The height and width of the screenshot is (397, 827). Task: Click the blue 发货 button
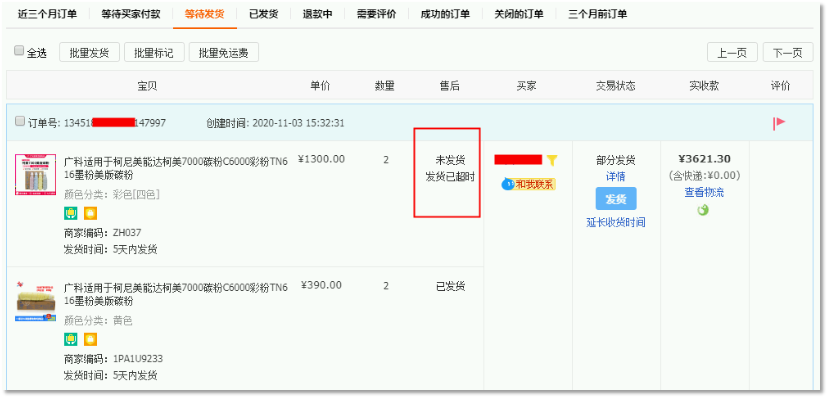pos(616,199)
